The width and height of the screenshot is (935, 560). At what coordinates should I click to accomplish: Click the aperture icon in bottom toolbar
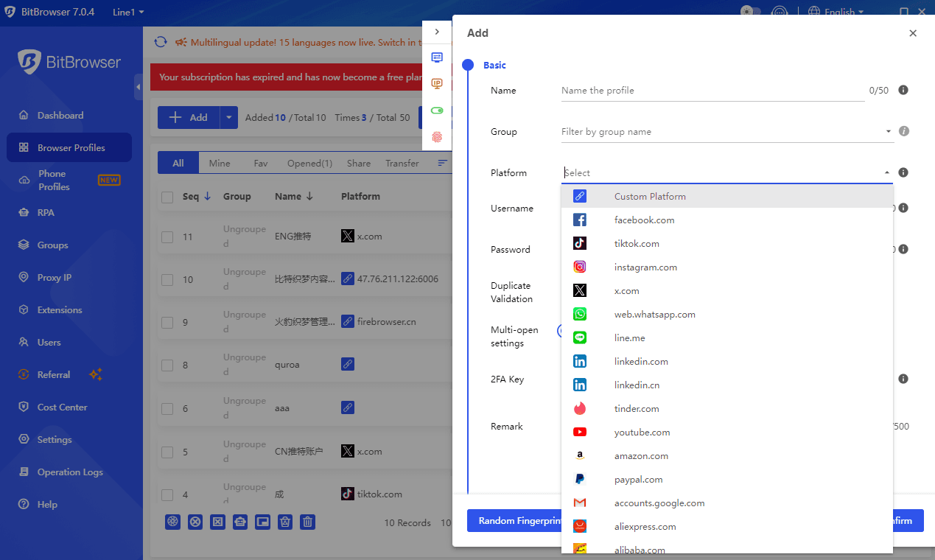click(x=172, y=522)
